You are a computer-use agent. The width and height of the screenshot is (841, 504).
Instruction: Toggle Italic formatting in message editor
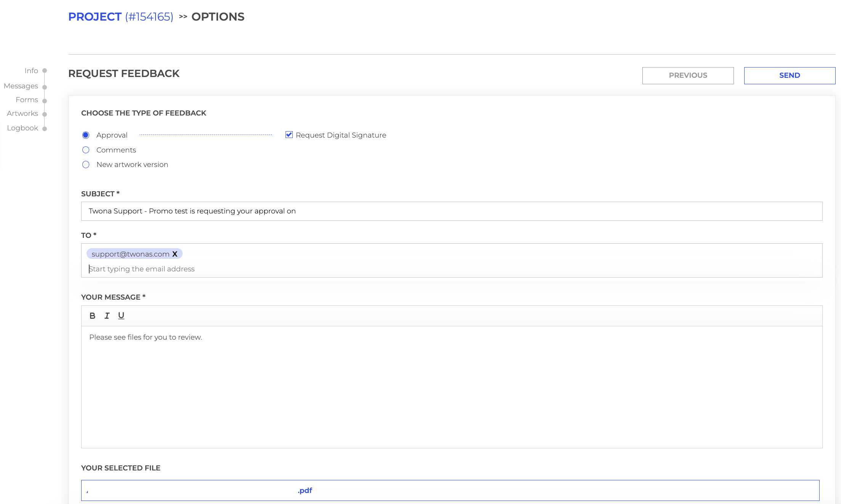[x=107, y=316]
